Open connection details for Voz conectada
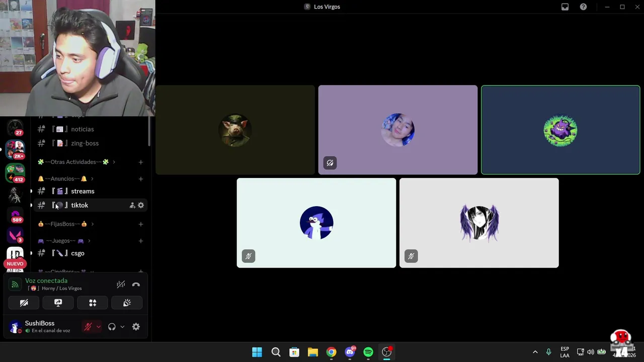 (x=46, y=281)
